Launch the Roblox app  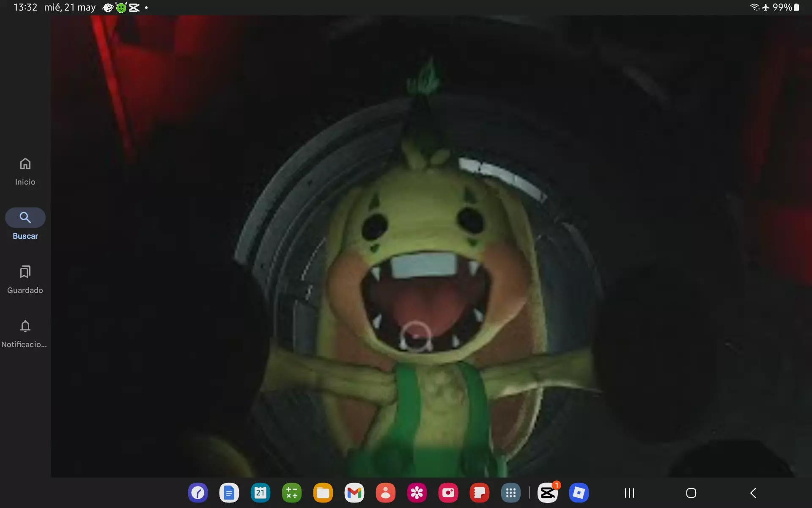tap(579, 493)
